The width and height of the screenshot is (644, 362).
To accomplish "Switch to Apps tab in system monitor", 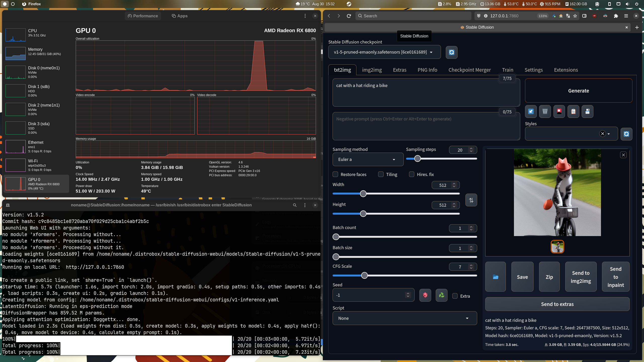I will (x=180, y=16).
